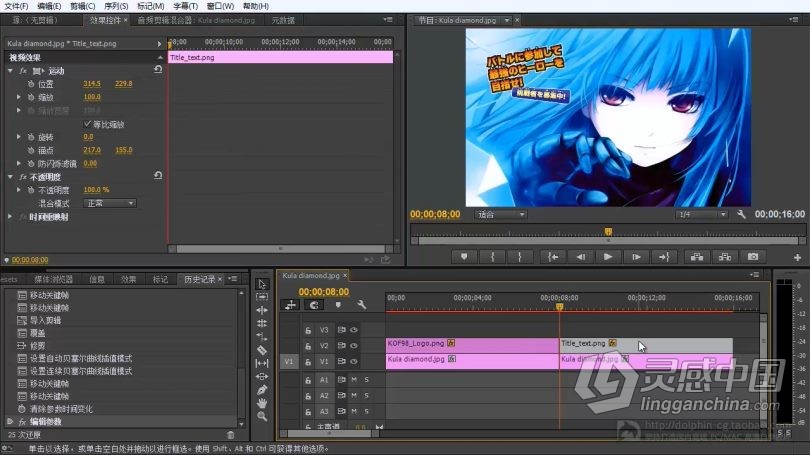Collapse the 运动 motion effect

tap(10, 70)
